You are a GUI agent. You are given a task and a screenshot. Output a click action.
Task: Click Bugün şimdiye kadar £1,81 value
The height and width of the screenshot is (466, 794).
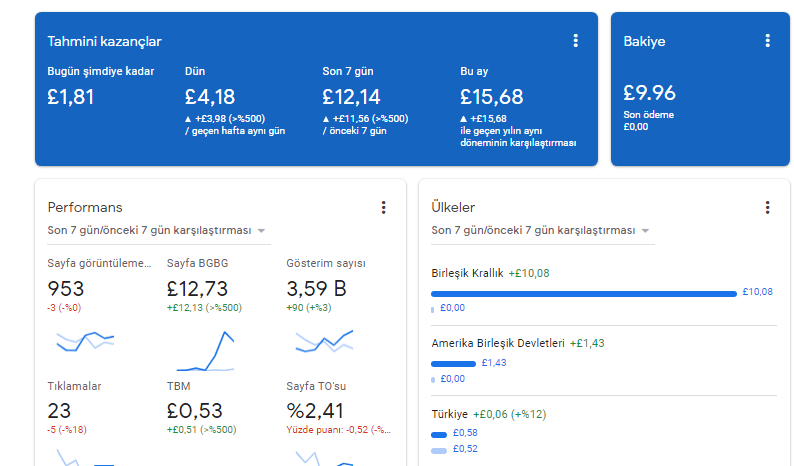tap(70, 97)
